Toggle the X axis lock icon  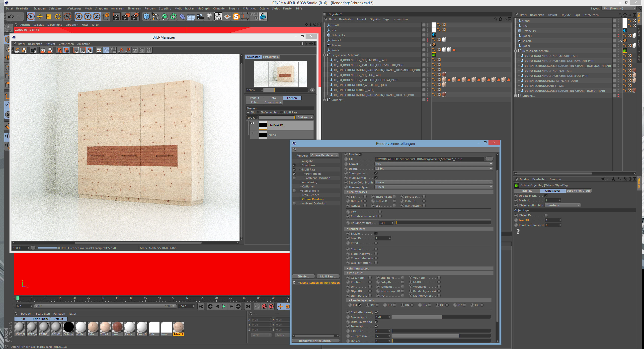pos(79,17)
